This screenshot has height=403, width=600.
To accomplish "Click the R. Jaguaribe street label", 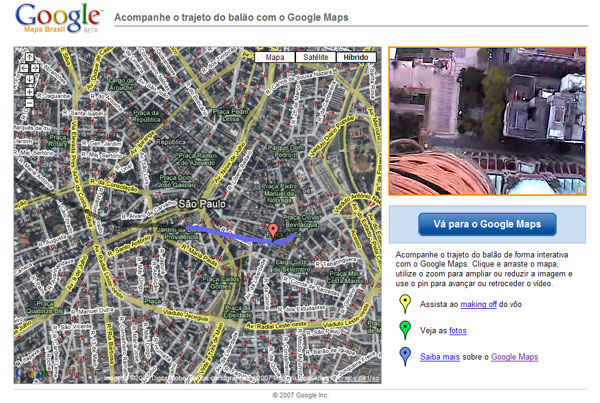I will 54,96.
